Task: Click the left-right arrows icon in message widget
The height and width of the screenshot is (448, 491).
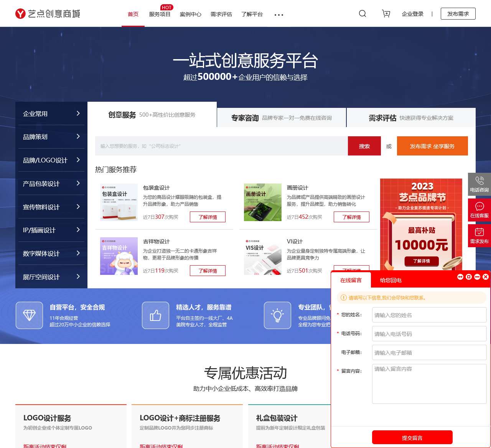Action: tap(460, 277)
